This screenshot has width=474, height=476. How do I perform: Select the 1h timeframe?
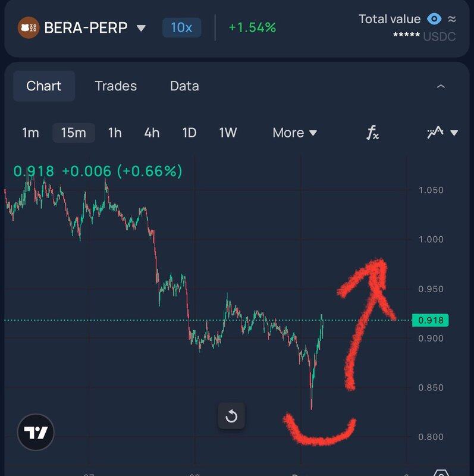point(115,133)
